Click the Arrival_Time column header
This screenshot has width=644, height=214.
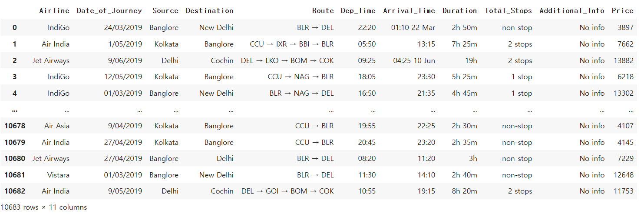(409, 10)
